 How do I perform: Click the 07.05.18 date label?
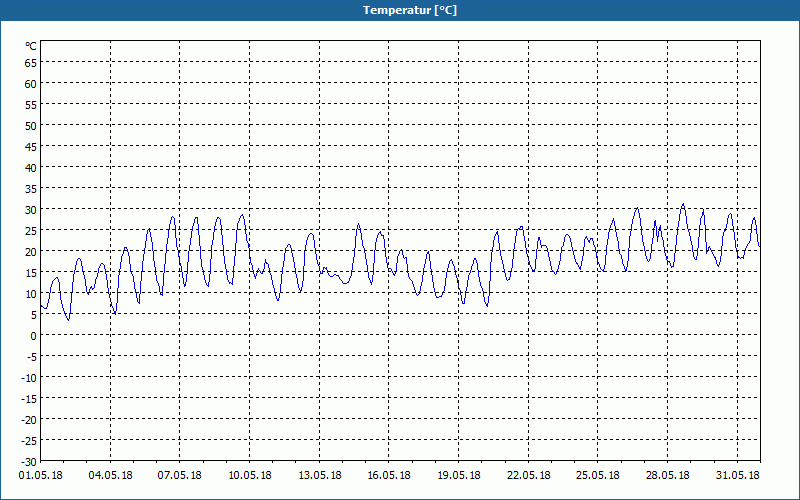click(x=180, y=476)
